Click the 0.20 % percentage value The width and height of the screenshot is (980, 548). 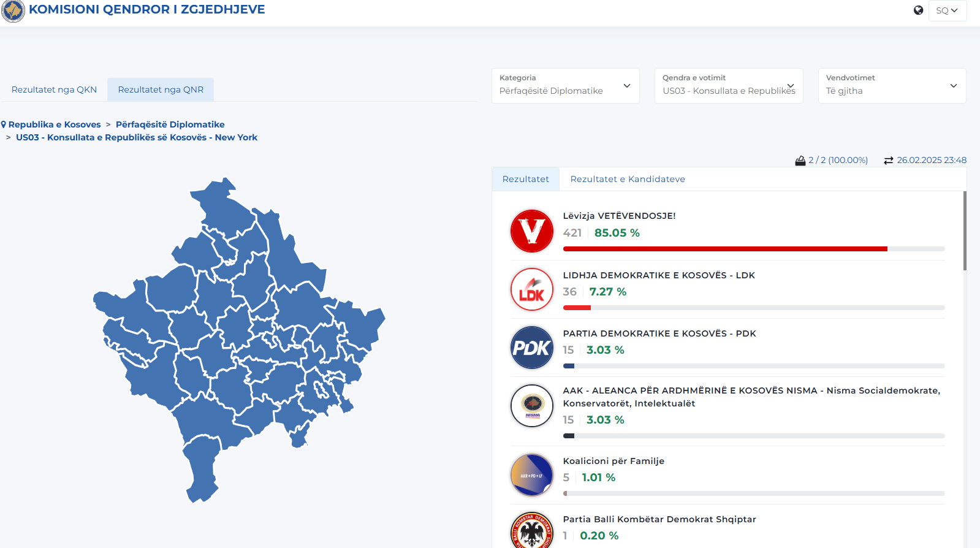coord(599,536)
